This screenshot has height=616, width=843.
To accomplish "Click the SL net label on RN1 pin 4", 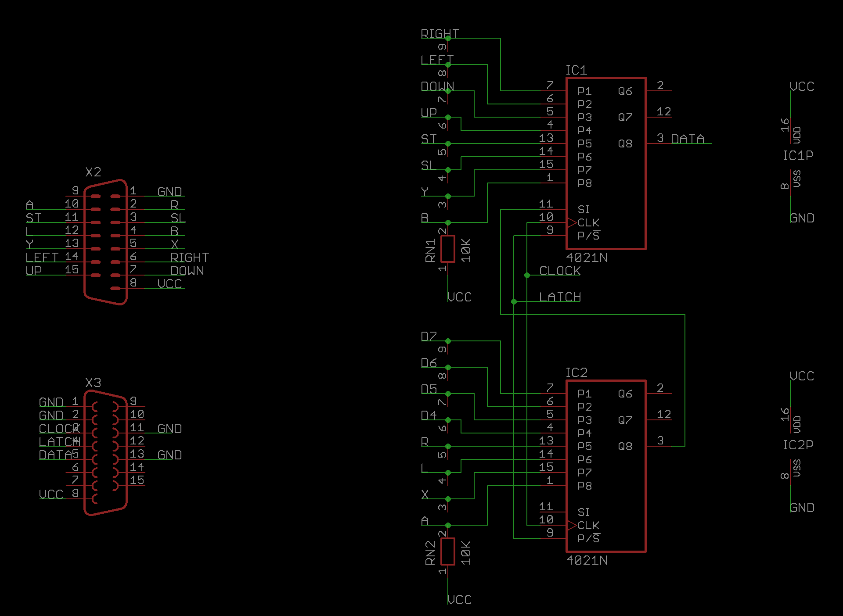I will click(x=429, y=165).
